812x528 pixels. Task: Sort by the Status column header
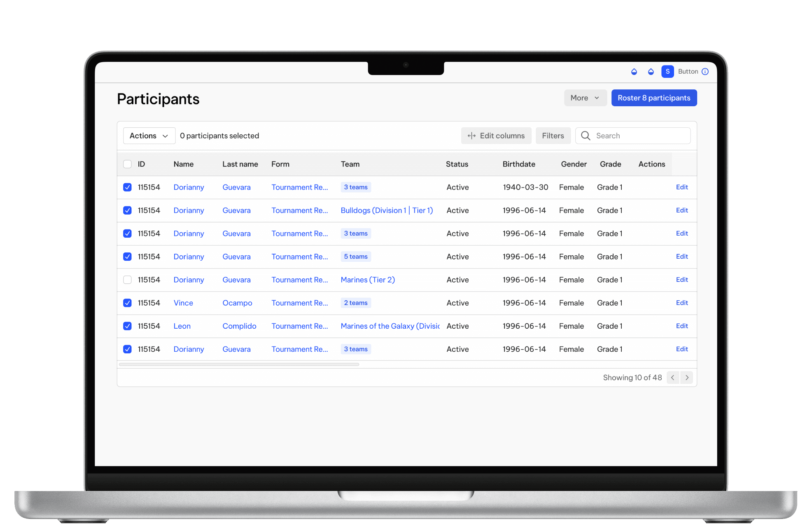pyautogui.click(x=457, y=164)
